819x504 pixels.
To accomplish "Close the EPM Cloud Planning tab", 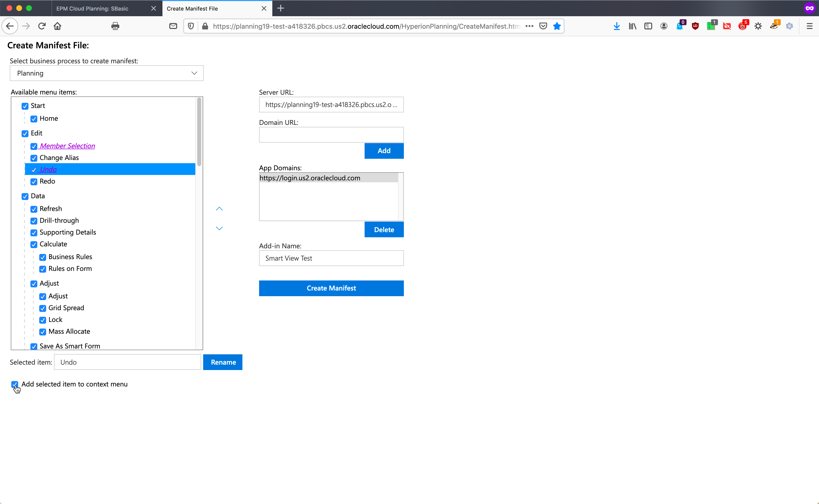I will pyautogui.click(x=153, y=8).
